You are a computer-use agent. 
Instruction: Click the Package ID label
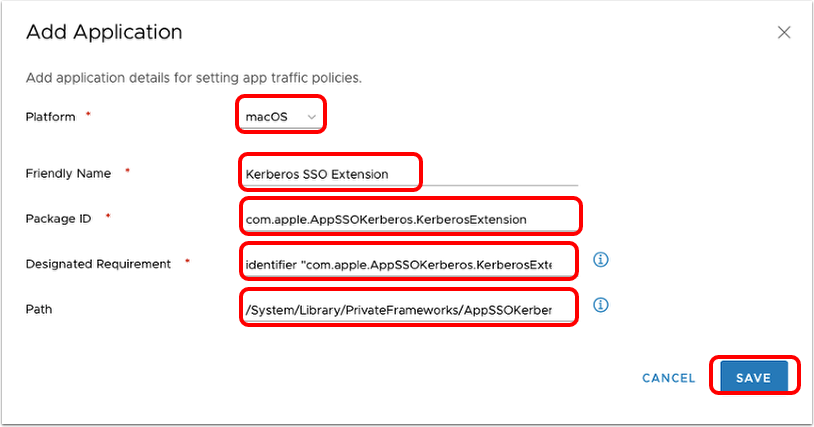point(59,217)
